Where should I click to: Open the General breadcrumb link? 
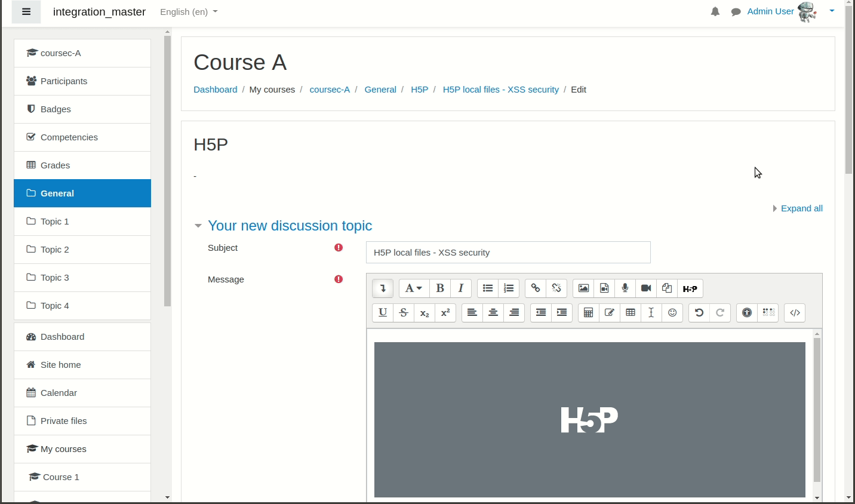click(x=380, y=90)
